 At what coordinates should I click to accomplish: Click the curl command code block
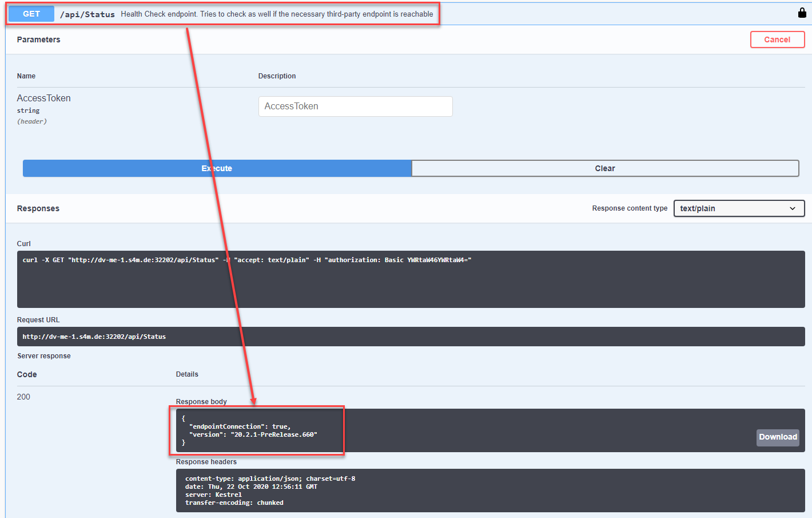(x=411, y=279)
